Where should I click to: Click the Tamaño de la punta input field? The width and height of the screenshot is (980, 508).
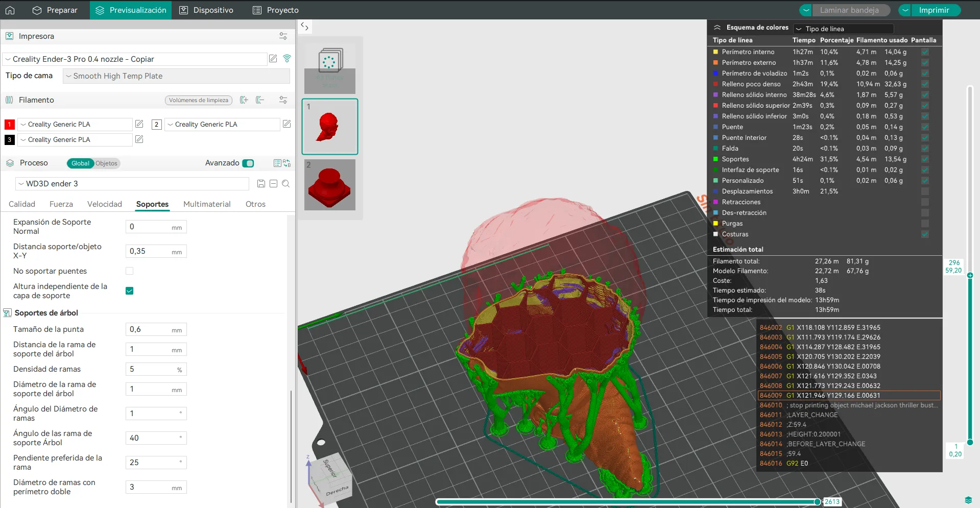[x=156, y=329]
